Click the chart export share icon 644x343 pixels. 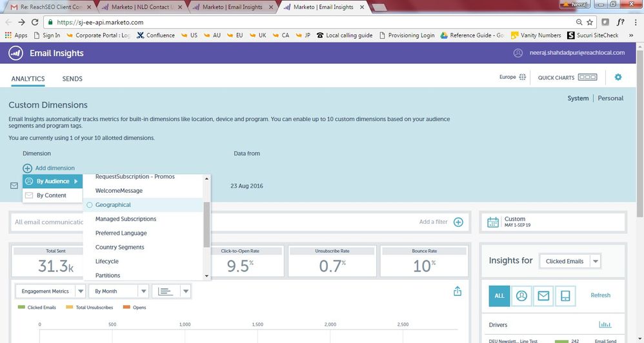coord(458,291)
